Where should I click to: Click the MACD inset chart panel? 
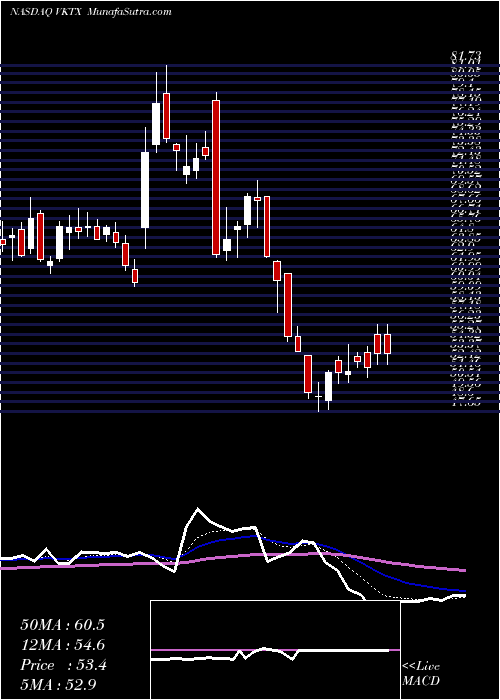tap(275, 650)
